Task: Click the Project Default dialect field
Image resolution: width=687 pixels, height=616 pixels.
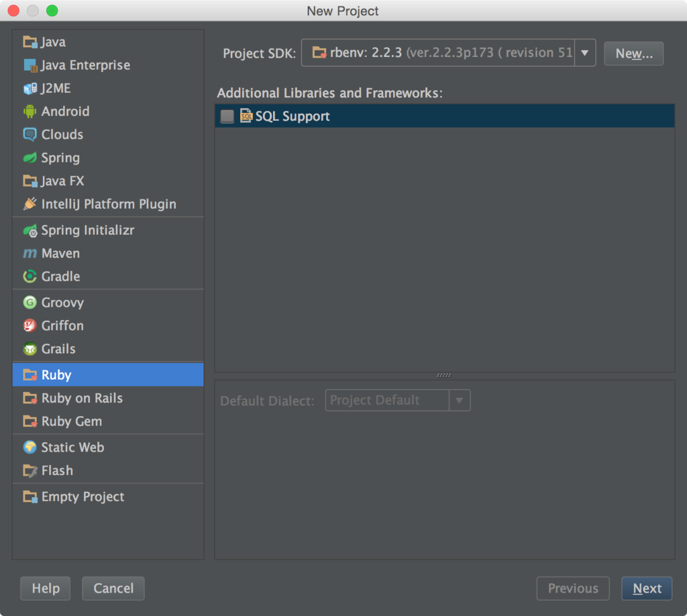Action: tap(397, 401)
